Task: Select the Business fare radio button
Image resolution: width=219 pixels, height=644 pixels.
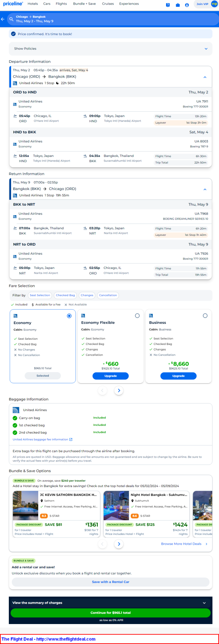Action: tap(205, 316)
